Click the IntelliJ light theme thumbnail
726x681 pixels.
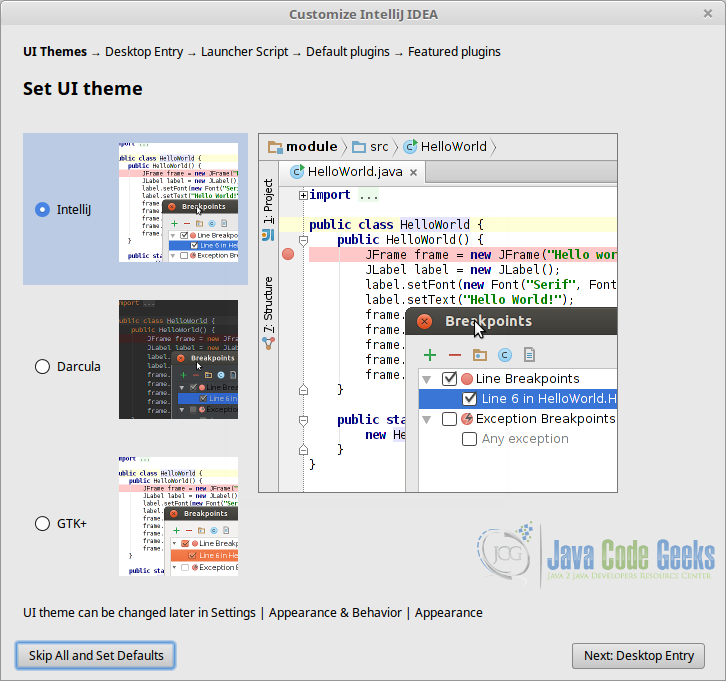pos(178,202)
